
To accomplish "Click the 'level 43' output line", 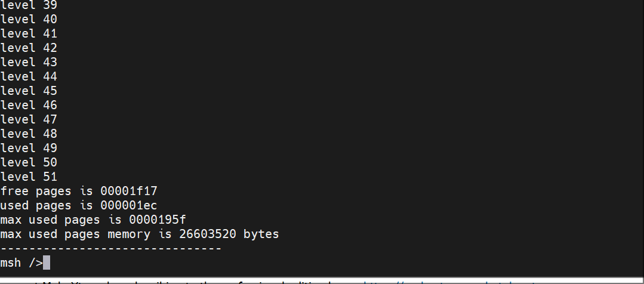I will [29, 63].
